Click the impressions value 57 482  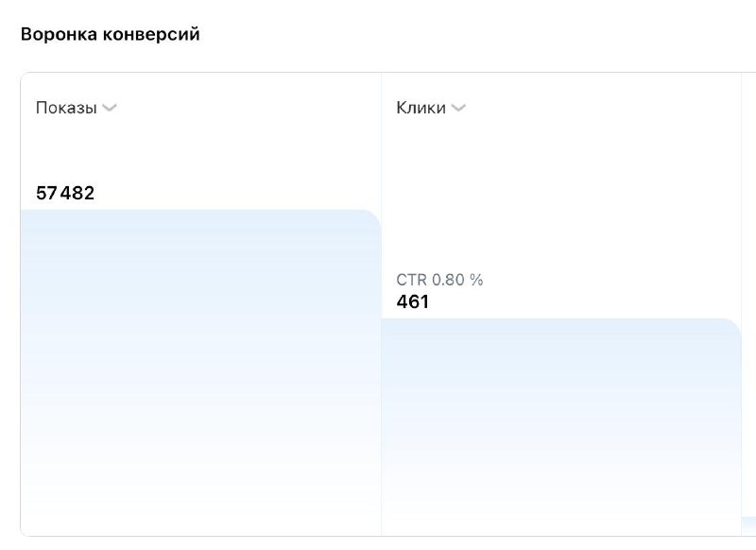coord(64,193)
